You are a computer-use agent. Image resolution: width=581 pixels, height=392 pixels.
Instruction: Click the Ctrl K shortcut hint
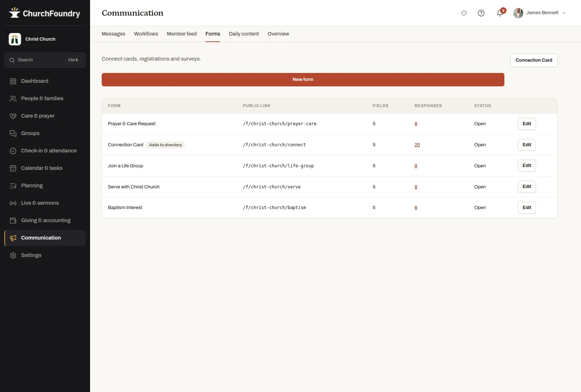coord(73,60)
